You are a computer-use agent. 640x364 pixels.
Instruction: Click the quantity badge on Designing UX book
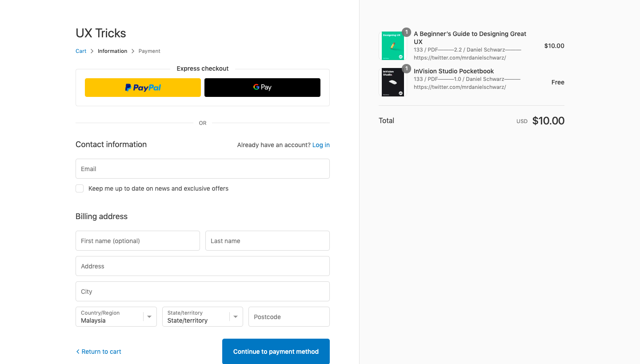406,32
